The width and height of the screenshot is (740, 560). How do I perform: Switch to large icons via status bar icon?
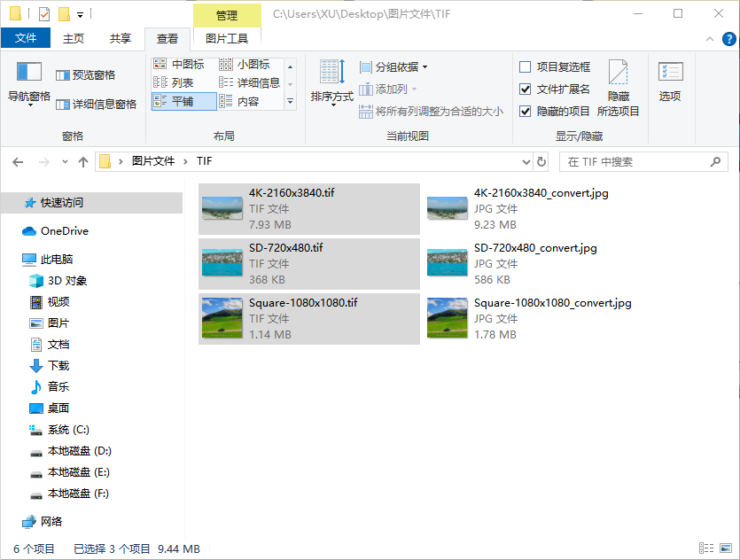coord(727,548)
